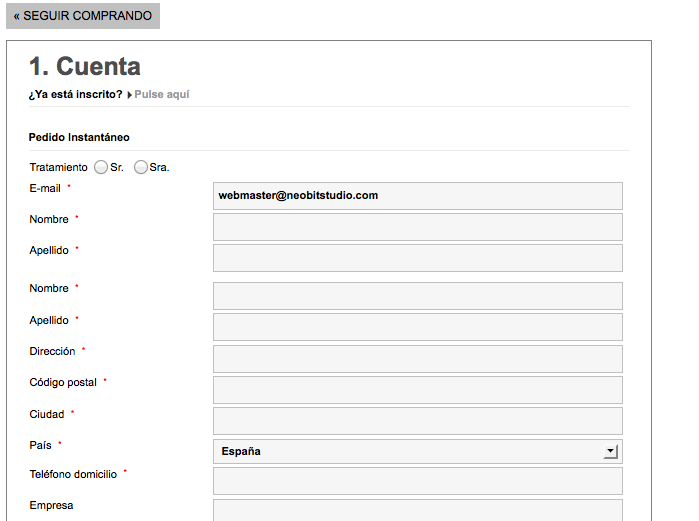Viewport: 699px width, 521px height.
Task: Focus the Empresa input field
Action: coord(418,510)
